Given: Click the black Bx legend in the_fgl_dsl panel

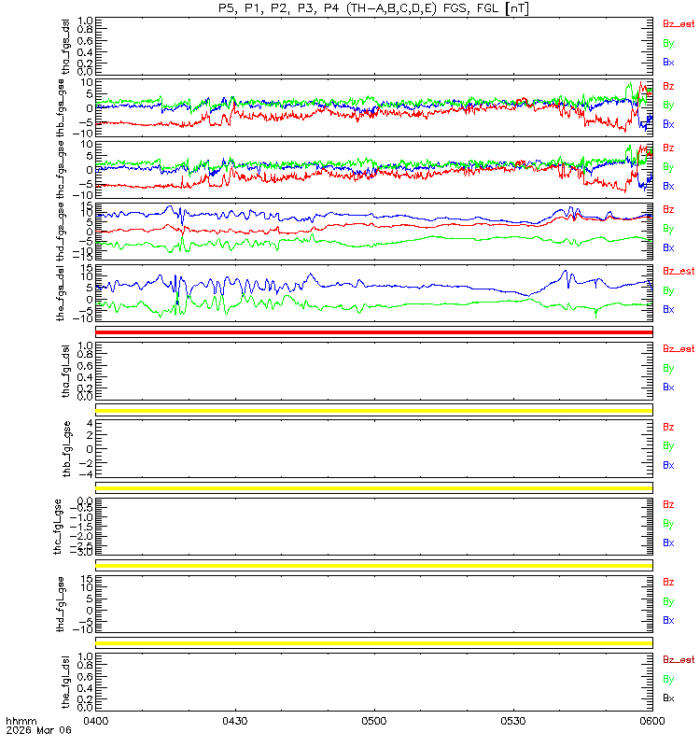Looking at the screenshot, I should point(668,698).
